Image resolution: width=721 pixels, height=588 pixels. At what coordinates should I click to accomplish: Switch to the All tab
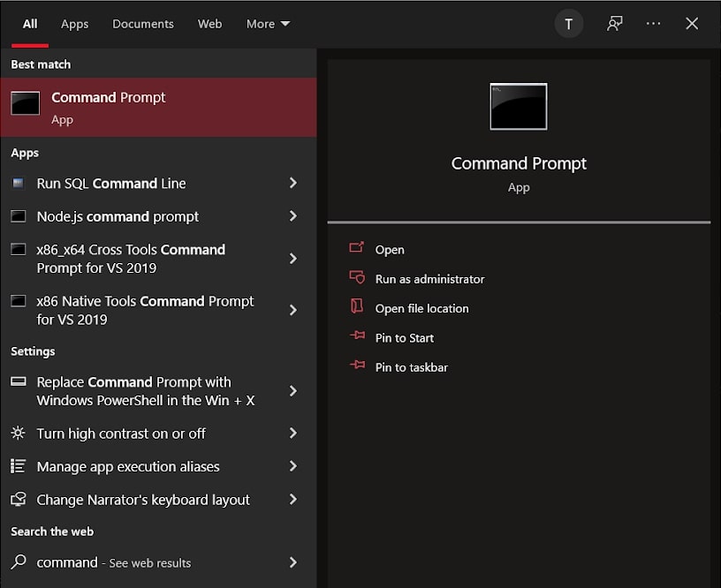click(30, 24)
